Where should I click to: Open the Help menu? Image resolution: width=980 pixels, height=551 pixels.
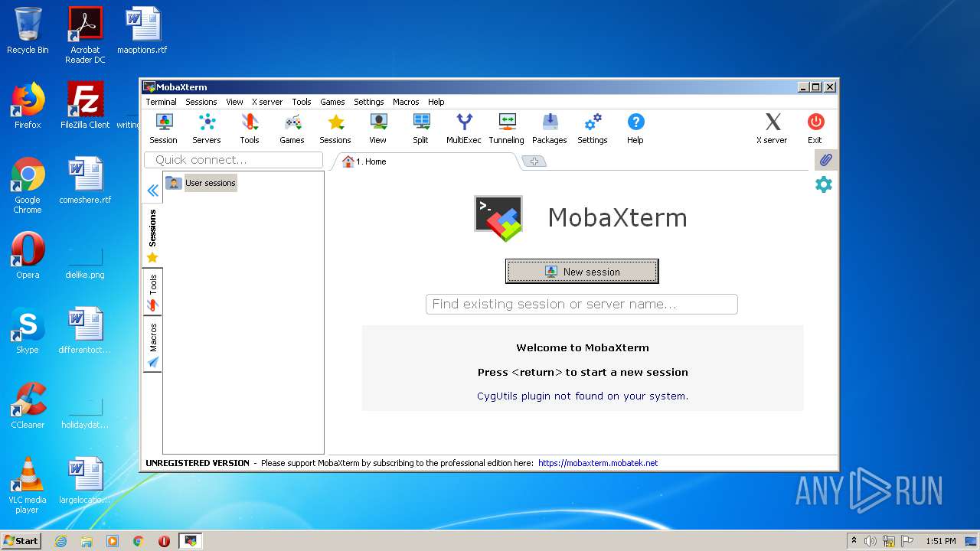[x=436, y=102]
